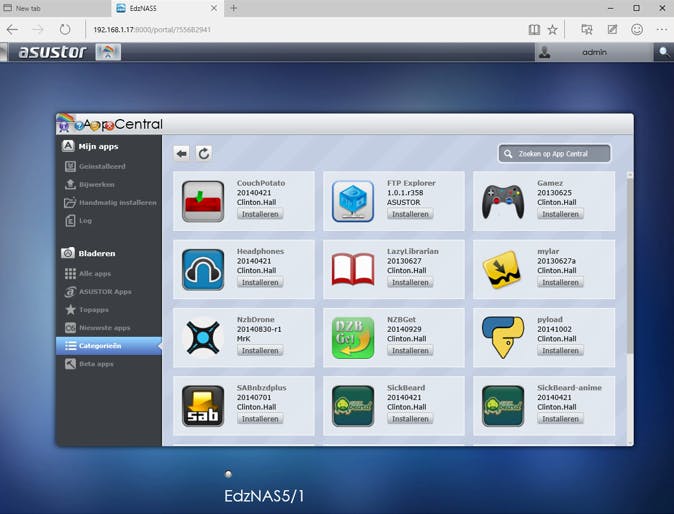674x514 pixels.
Task: Go back in the browser
Action: click(12, 30)
